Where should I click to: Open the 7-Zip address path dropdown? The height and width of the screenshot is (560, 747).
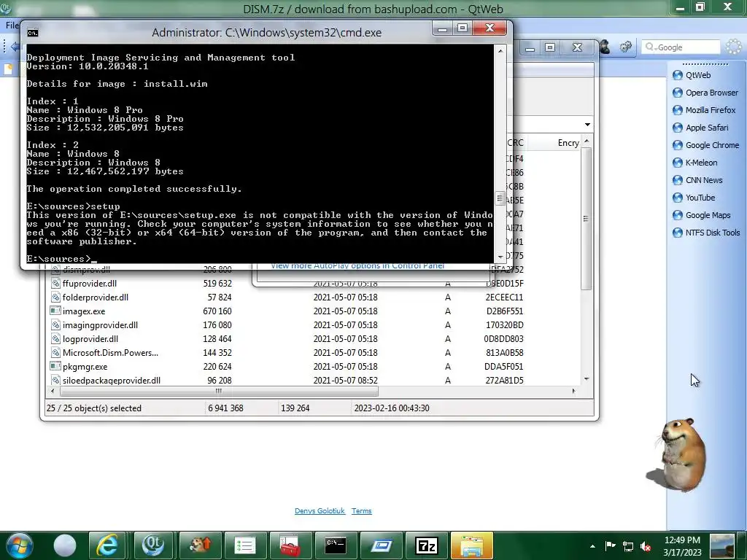pos(587,125)
